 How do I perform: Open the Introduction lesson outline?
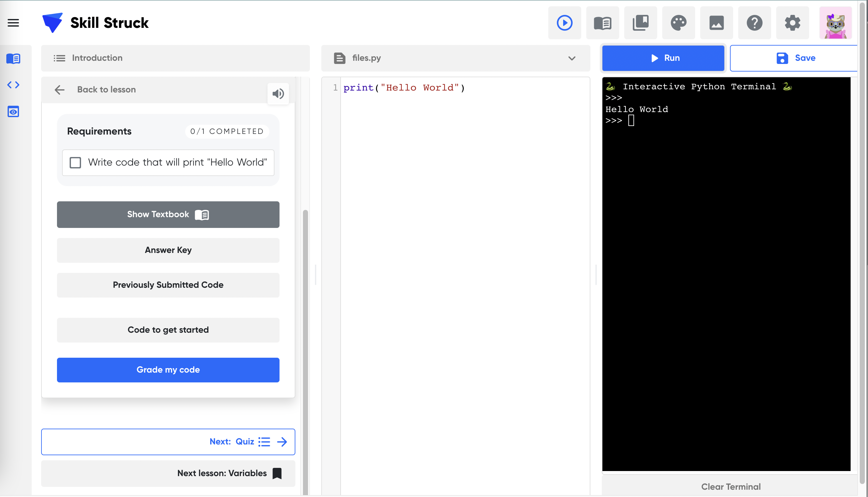point(175,58)
